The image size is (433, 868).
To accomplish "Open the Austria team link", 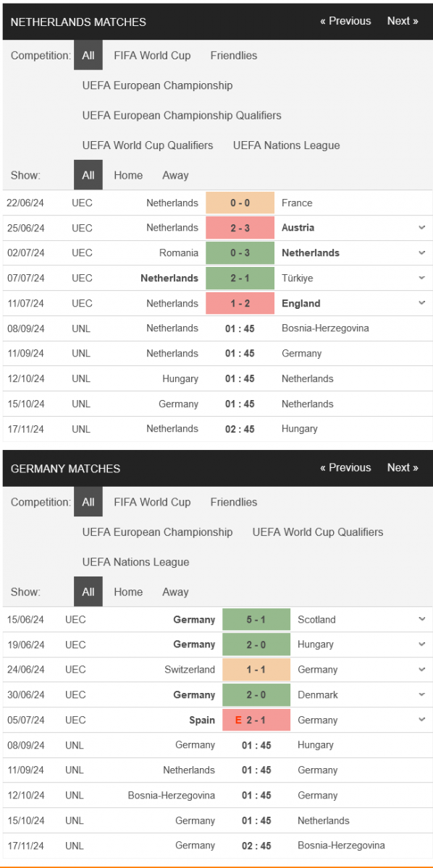I will [298, 228].
